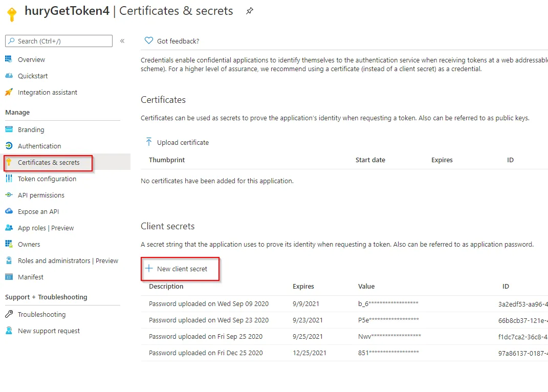
Task: Open the Manifest page
Action: click(31, 277)
